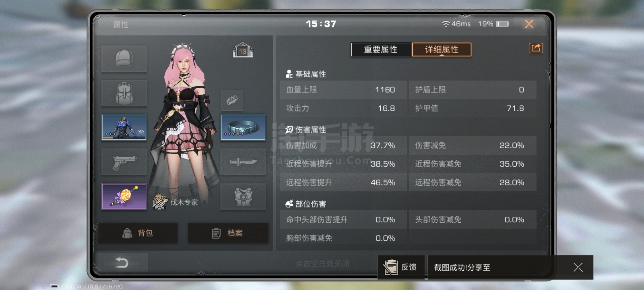Open the equipped teal bracelet slot
644x290 pixels.
pos(243,127)
